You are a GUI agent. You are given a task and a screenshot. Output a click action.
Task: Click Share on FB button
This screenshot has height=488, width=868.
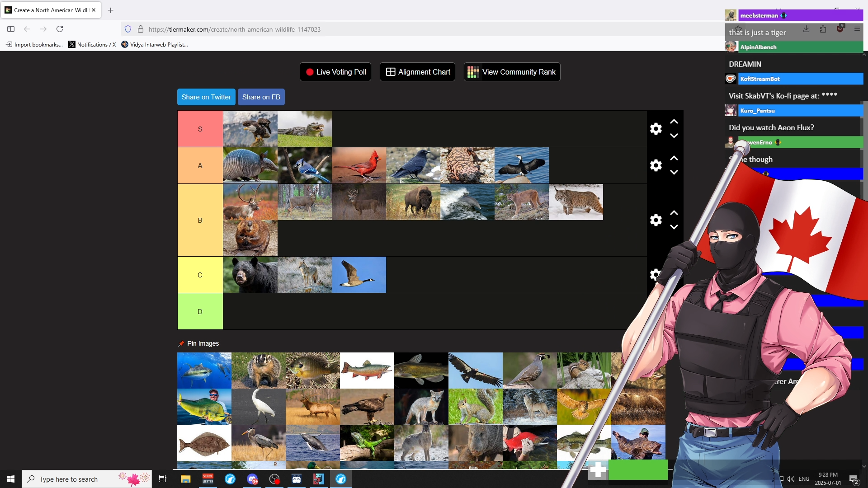point(261,97)
